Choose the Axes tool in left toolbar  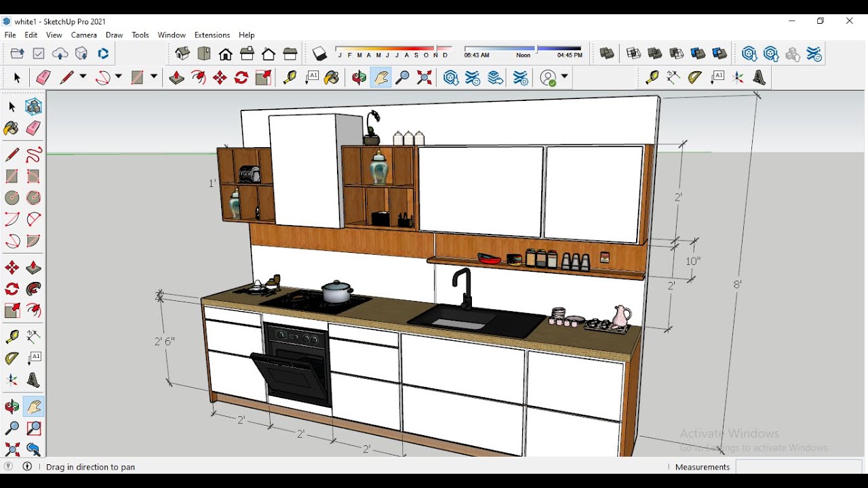pyautogui.click(x=12, y=380)
